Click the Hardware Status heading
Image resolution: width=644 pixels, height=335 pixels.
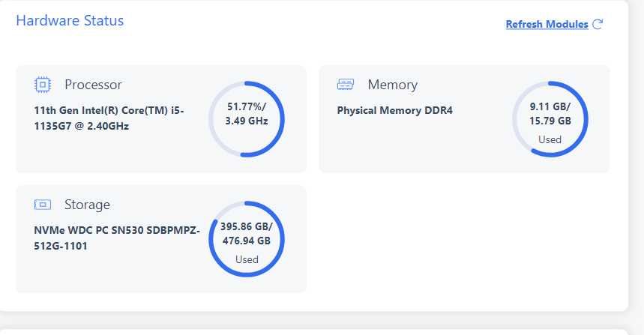tap(70, 20)
